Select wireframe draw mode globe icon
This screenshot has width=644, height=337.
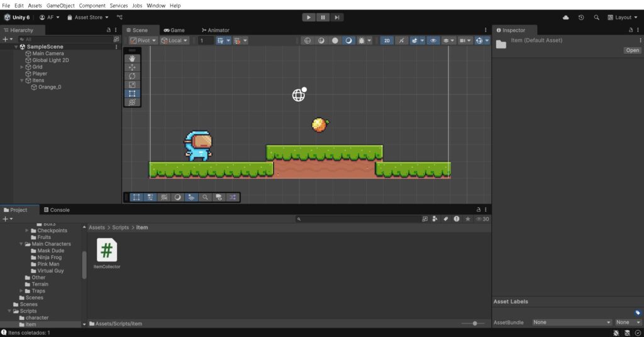pyautogui.click(x=307, y=40)
